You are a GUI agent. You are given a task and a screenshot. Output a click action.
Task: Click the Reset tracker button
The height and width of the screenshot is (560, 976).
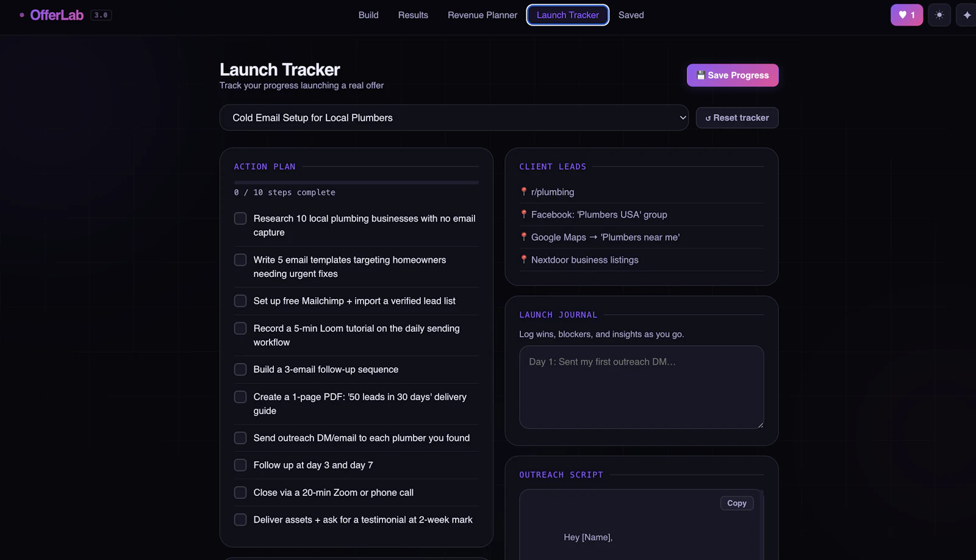click(x=737, y=118)
